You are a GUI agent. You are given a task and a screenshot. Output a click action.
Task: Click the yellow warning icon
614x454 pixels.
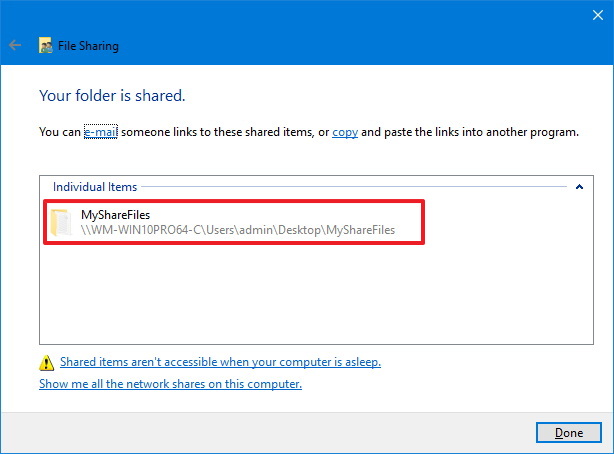pos(47,362)
